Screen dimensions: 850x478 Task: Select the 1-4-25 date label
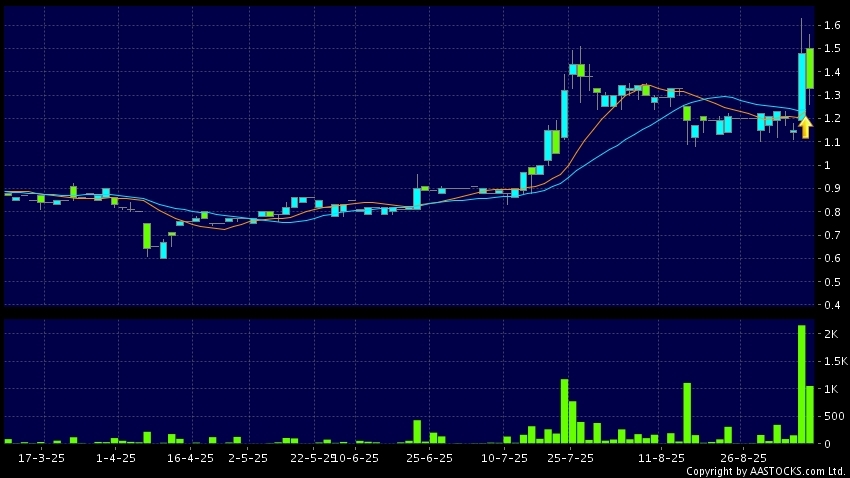click(115, 458)
